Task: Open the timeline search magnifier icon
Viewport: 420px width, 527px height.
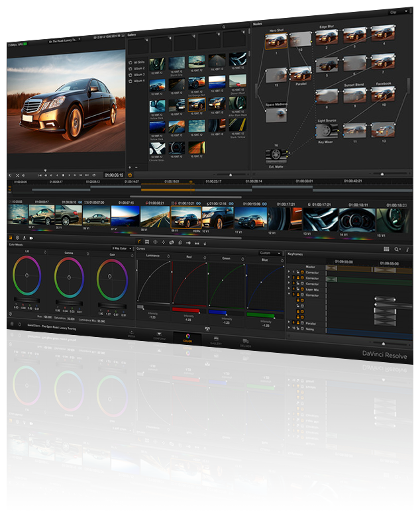Action: click(397, 249)
